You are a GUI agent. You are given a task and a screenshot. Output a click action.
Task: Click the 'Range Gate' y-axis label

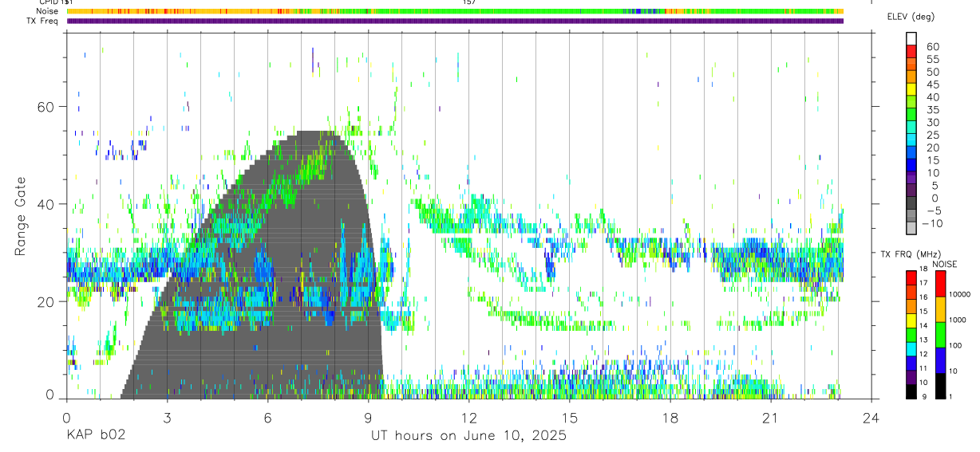[x=22, y=218]
